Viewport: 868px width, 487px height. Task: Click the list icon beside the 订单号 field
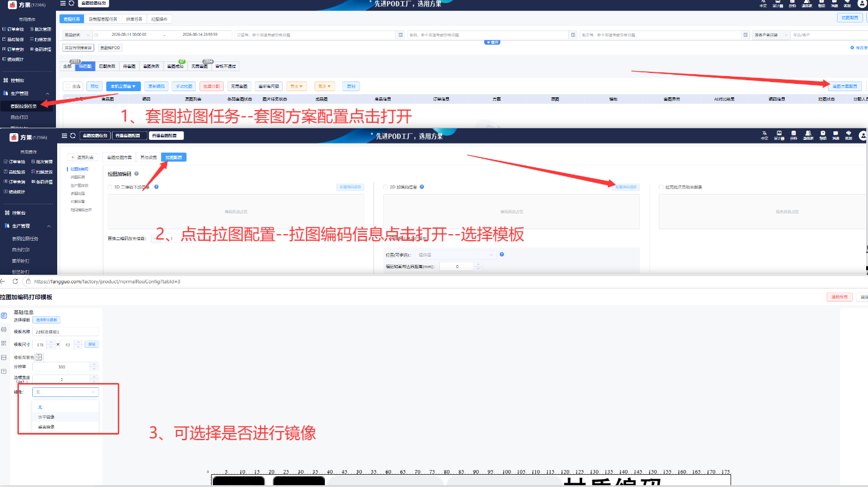pos(401,35)
